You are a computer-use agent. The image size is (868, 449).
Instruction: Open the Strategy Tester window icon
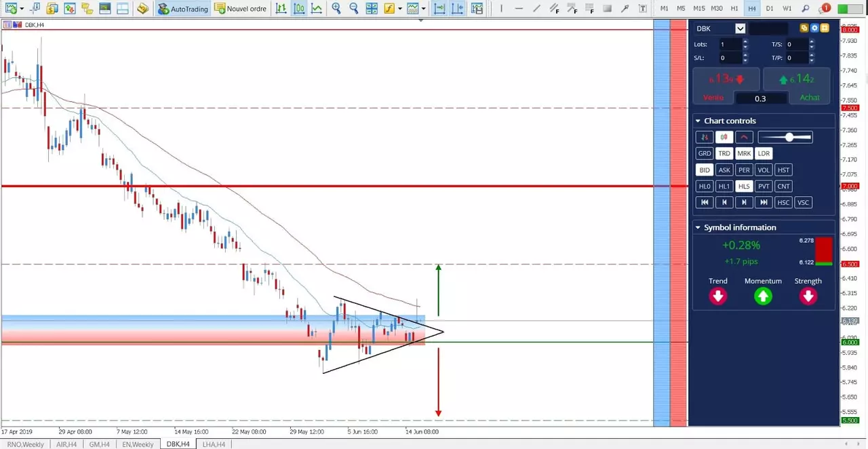pyautogui.click(x=122, y=9)
